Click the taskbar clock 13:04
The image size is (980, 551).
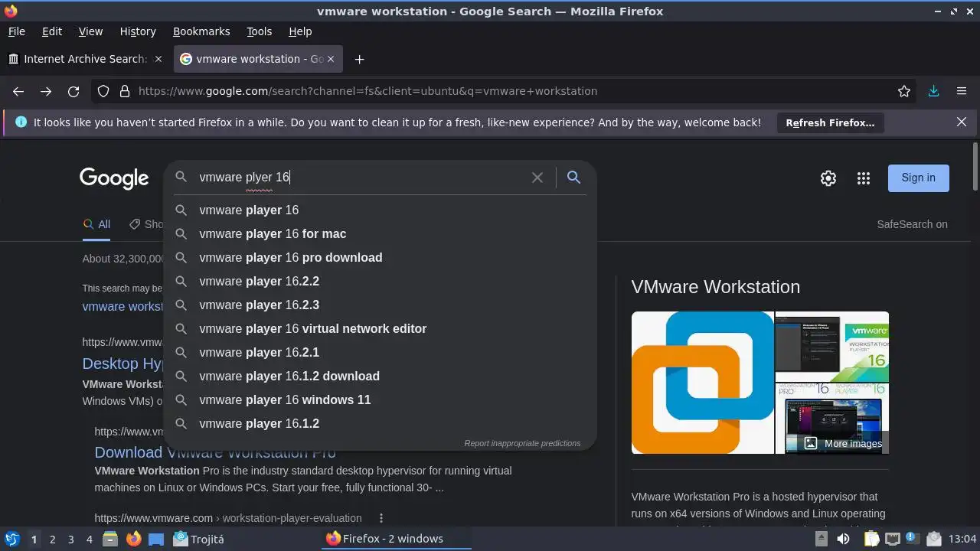pyautogui.click(x=962, y=539)
